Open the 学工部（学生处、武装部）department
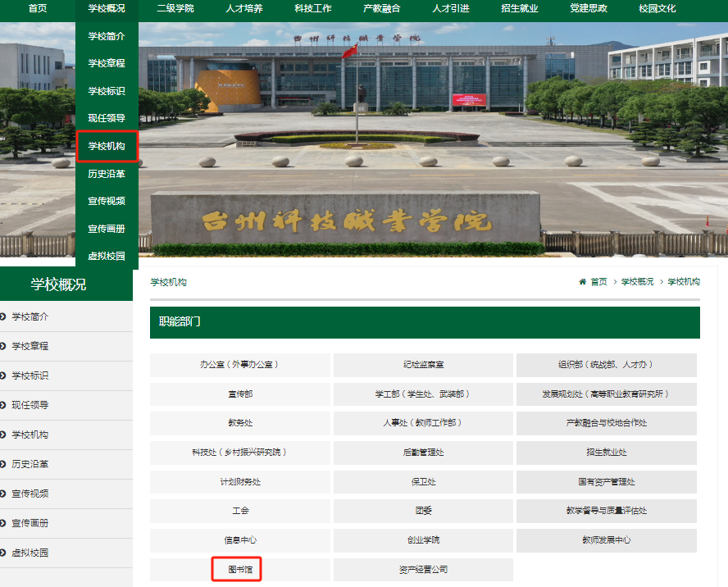This screenshot has width=728, height=587. click(x=423, y=394)
